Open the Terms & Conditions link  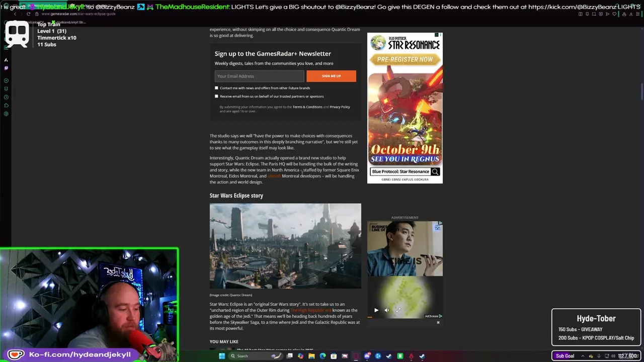[x=307, y=107]
